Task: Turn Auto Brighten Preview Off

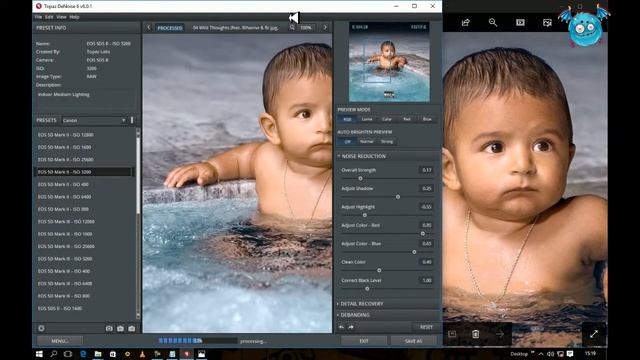Action: point(347,141)
